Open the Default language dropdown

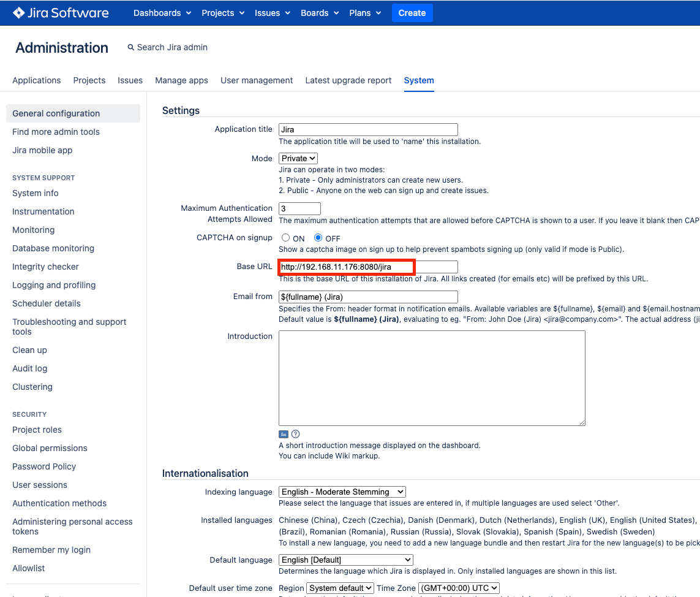tap(346, 560)
